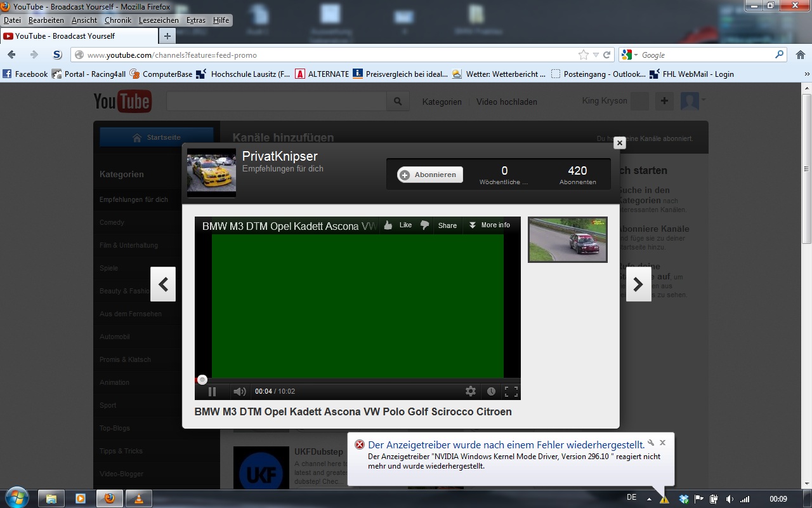Open the Windows Start menu

[16, 498]
